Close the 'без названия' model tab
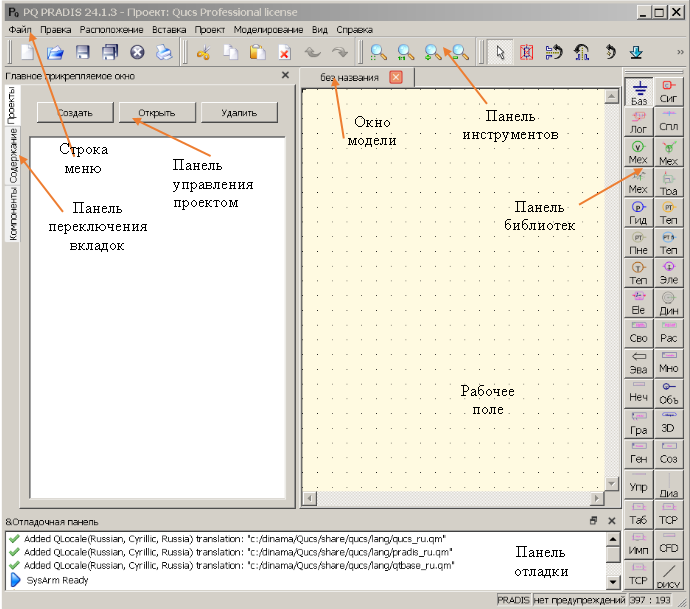 [396, 77]
